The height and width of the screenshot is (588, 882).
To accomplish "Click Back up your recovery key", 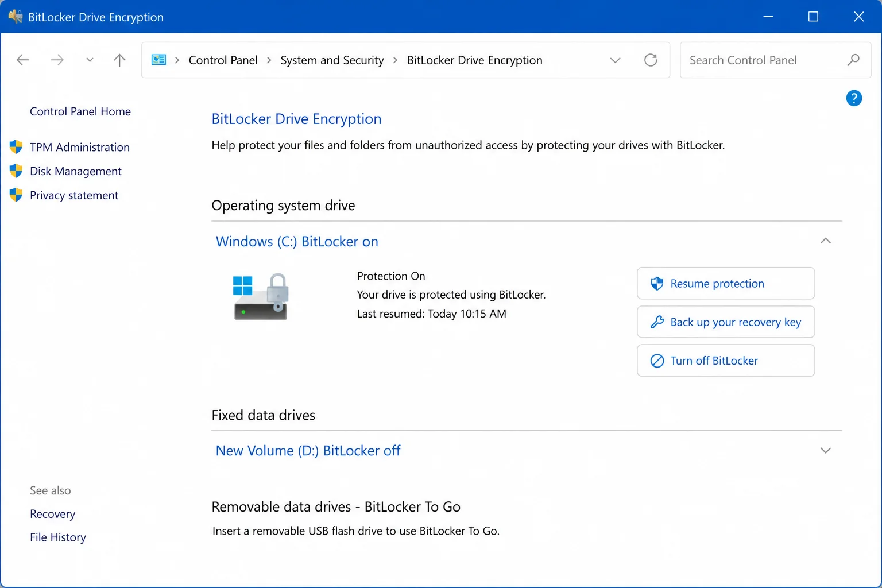I will pyautogui.click(x=726, y=322).
